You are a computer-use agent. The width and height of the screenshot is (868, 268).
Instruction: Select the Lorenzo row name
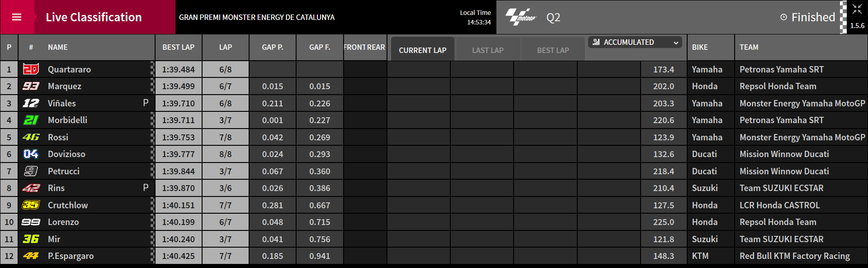[63, 222]
